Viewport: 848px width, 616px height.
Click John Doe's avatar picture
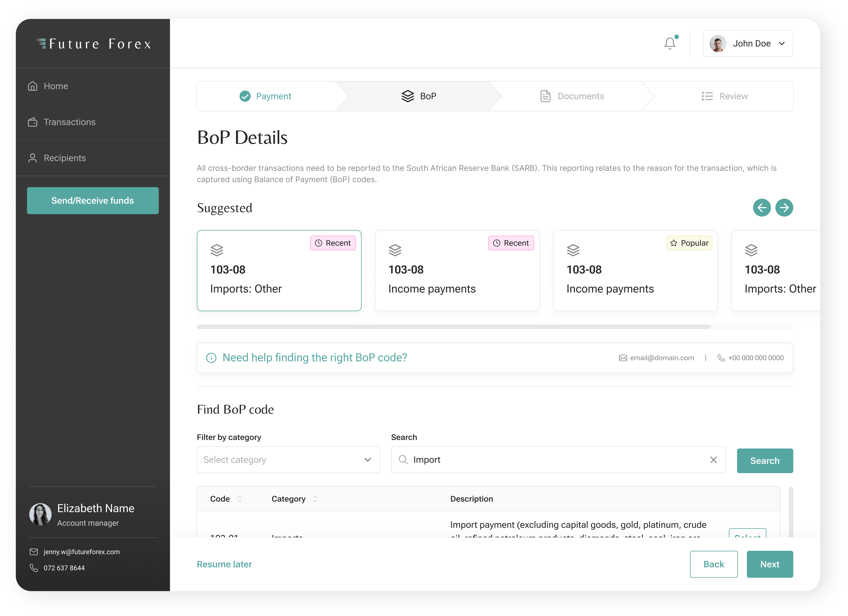(x=717, y=44)
